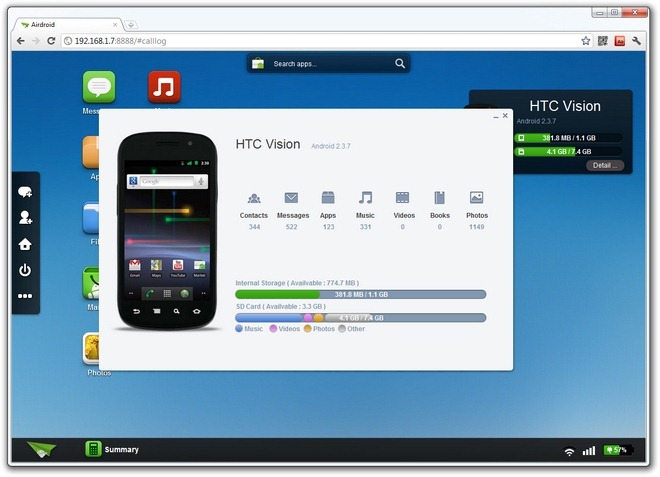Click the Music legend swatch
This screenshot has width=660, height=477.
point(239,329)
